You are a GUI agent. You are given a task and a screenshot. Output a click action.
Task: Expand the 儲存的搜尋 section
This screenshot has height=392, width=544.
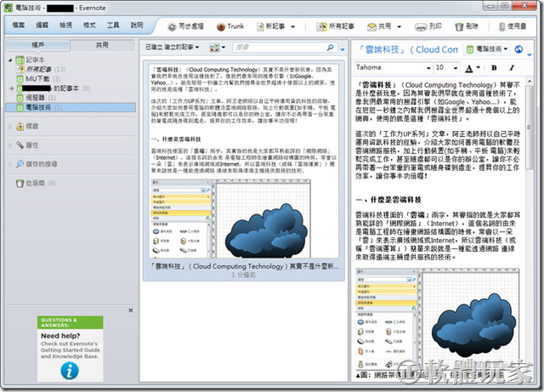[10, 164]
